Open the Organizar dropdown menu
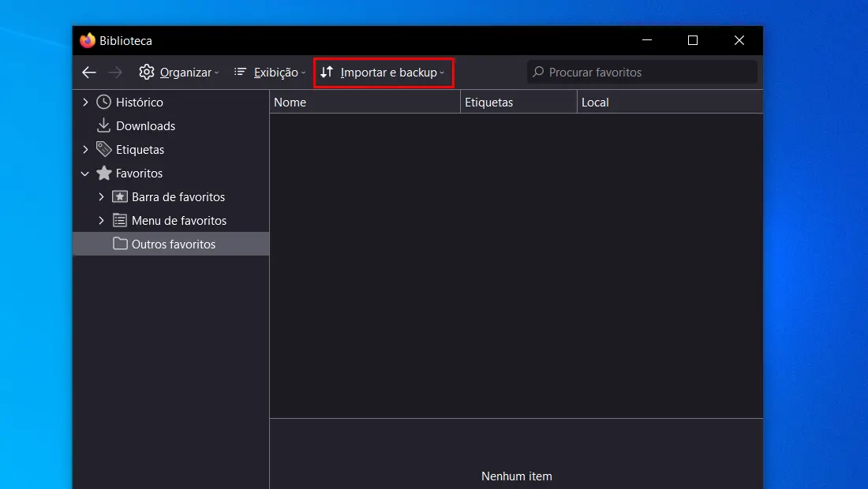868x489 pixels. tap(179, 73)
